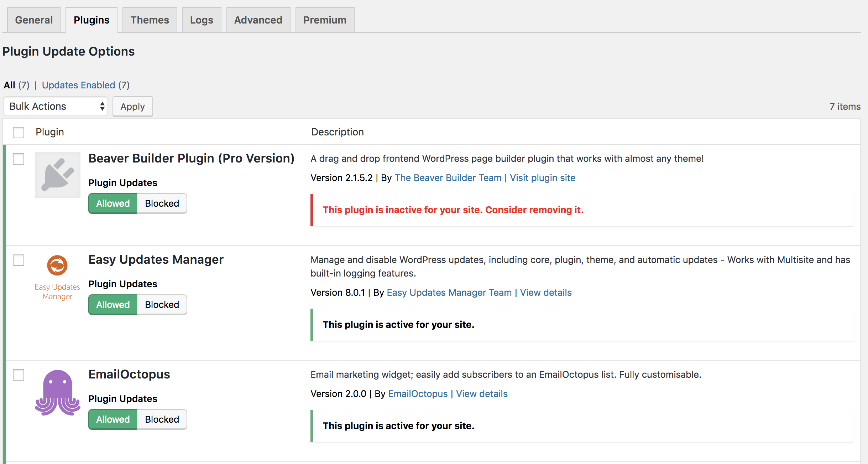This screenshot has width=868, height=464.
Task: Select the Plugins tab
Action: tap(91, 20)
